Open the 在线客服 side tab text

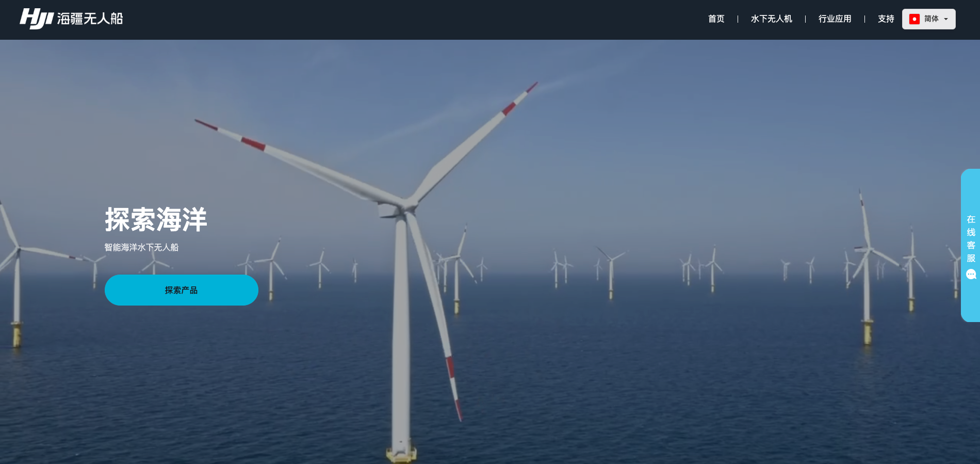tap(971, 238)
